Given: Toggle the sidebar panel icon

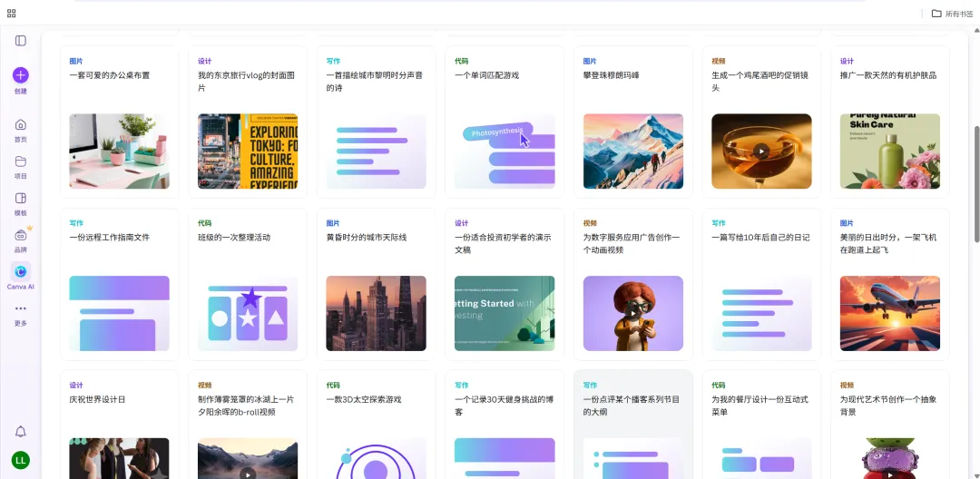Looking at the screenshot, I should pyautogui.click(x=21, y=41).
